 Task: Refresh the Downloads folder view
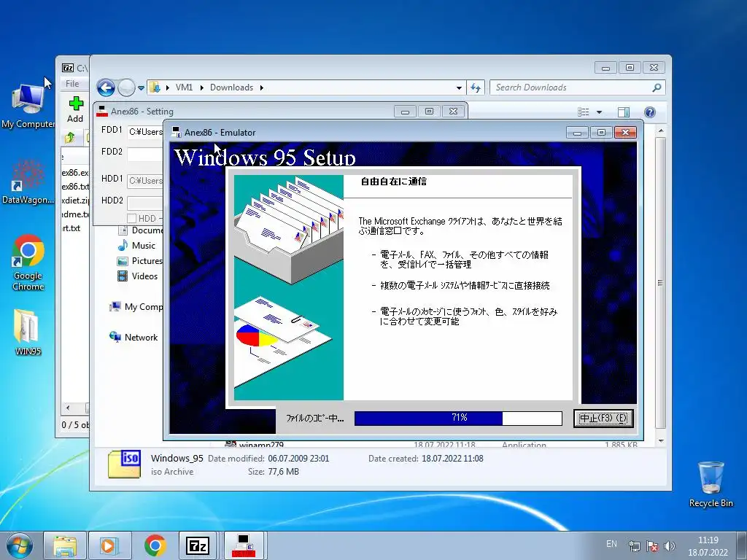476,87
